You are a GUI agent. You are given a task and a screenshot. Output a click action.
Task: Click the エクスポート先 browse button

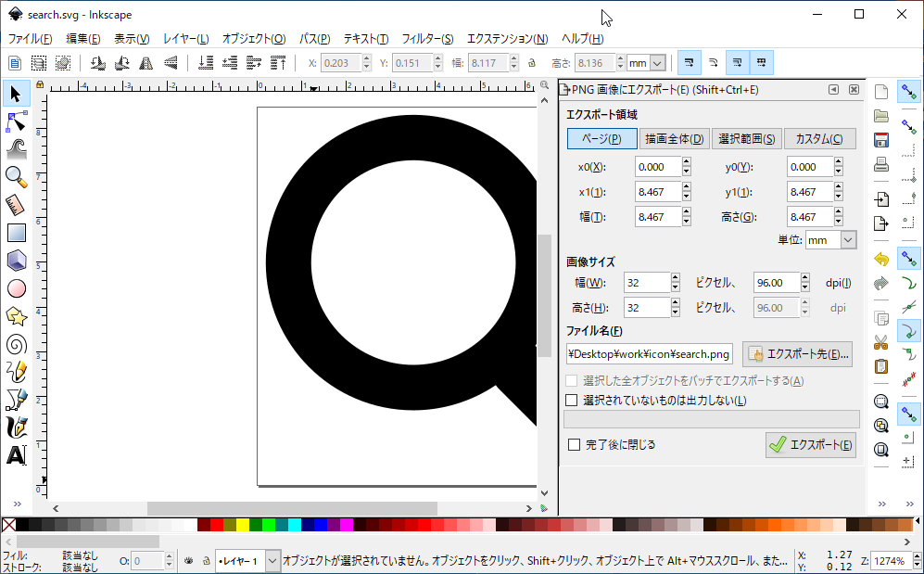(x=797, y=354)
